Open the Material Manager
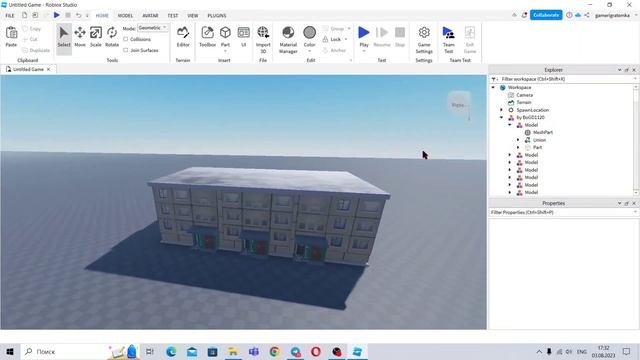The image size is (640, 360). pos(288,39)
